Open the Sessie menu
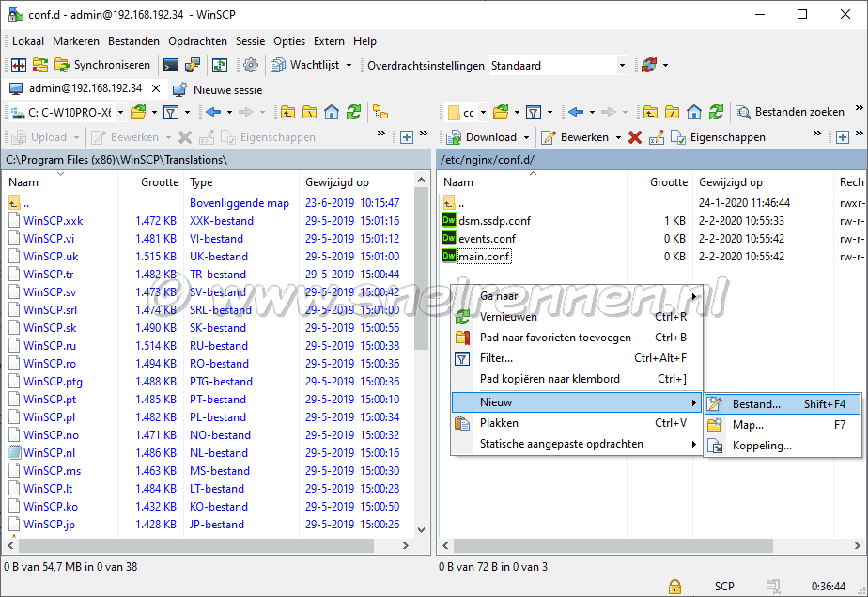 250,41
